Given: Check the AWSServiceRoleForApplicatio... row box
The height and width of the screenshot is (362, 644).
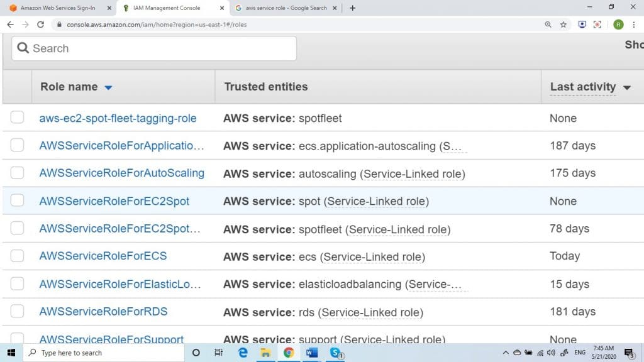Looking at the screenshot, I should point(17,145).
